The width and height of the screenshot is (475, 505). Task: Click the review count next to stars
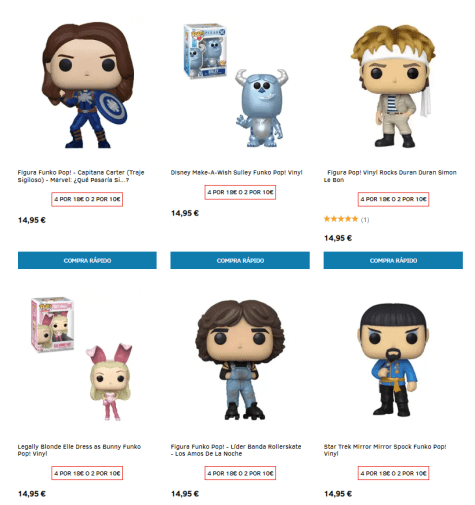click(365, 220)
